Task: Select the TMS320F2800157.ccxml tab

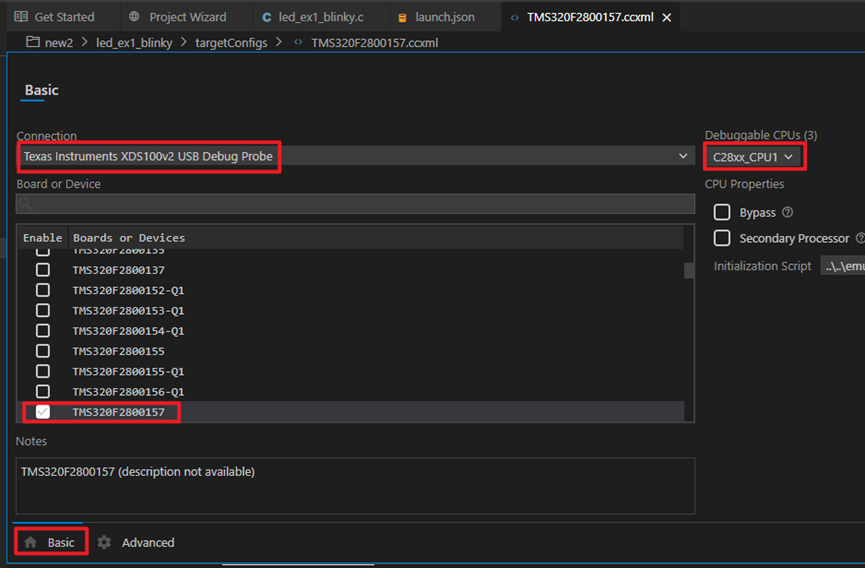Action: 590,17
